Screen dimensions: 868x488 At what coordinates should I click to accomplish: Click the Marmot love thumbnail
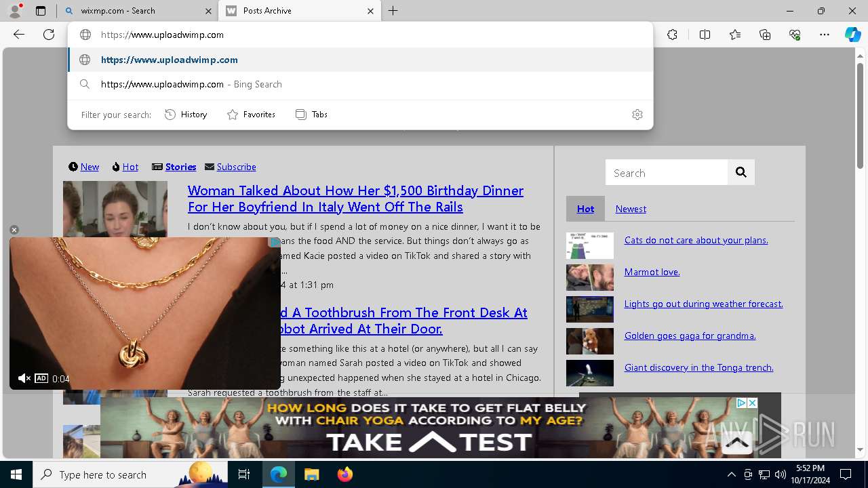590,278
